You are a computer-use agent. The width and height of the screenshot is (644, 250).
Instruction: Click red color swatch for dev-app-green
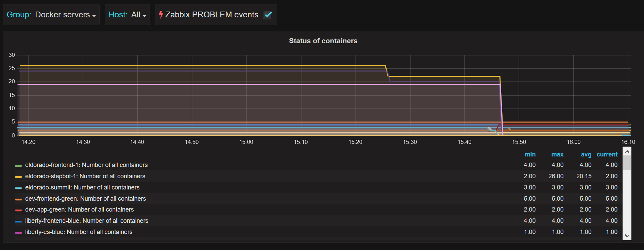[18, 210]
